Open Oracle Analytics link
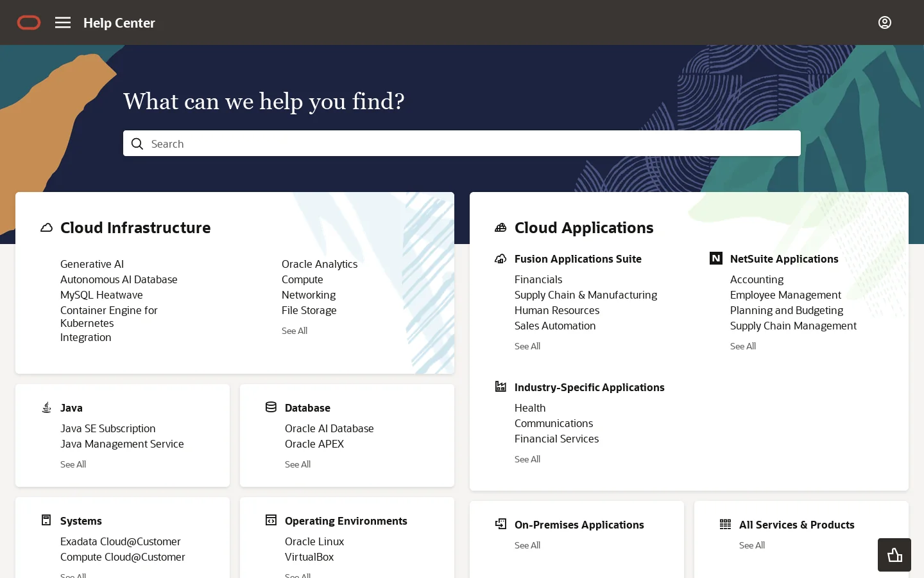The height and width of the screenshot is (578, 924). coord(320,264)
